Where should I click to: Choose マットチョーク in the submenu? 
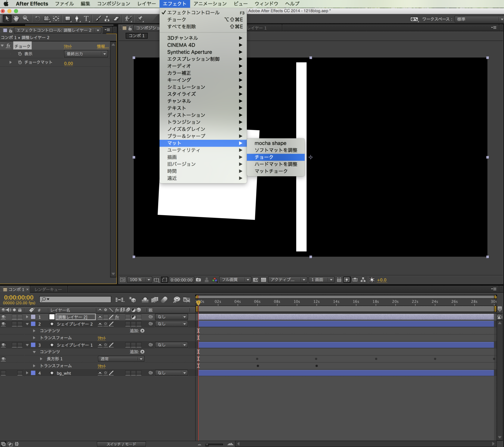click(x=276, y=171)
